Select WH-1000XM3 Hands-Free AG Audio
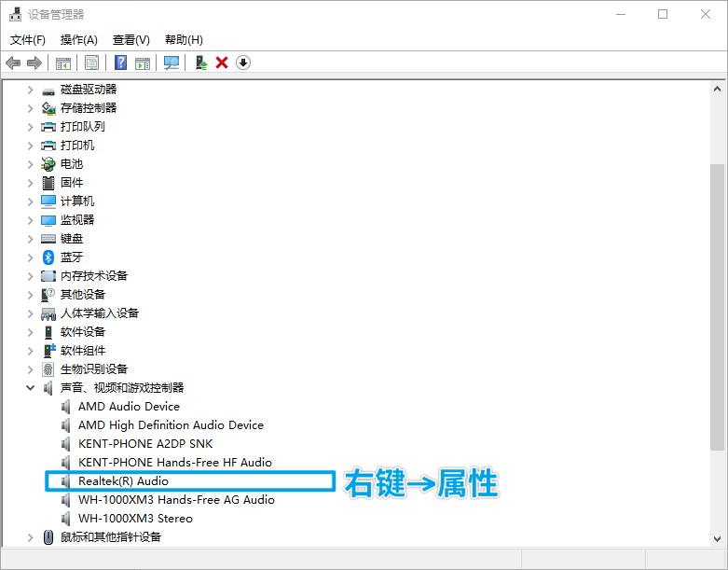The width and height of the screenshot is (728, 570). tap(176, 500)
